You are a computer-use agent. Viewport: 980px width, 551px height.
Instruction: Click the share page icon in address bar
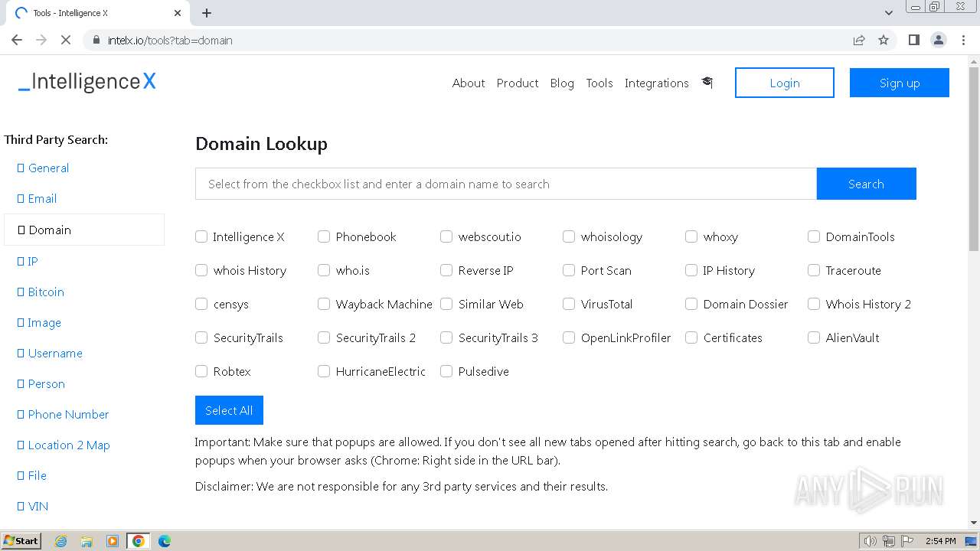pyautogui.click(x=859, y=40)
